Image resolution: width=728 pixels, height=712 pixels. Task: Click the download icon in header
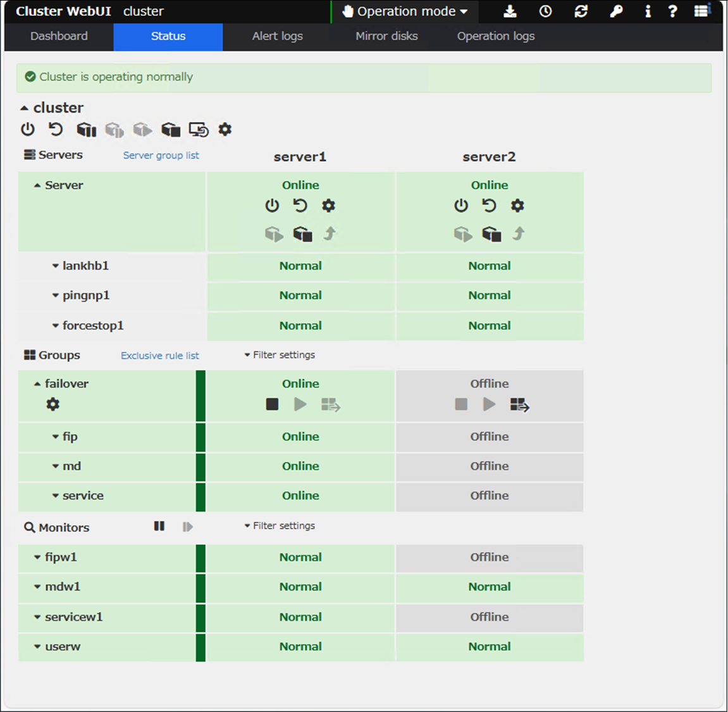pos(510,11)
